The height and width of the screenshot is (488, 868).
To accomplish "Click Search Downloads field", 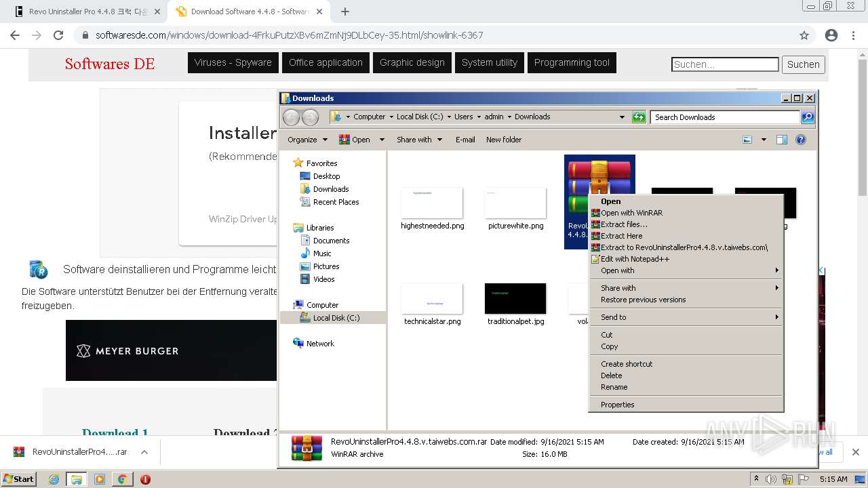I will coord(725,117).
